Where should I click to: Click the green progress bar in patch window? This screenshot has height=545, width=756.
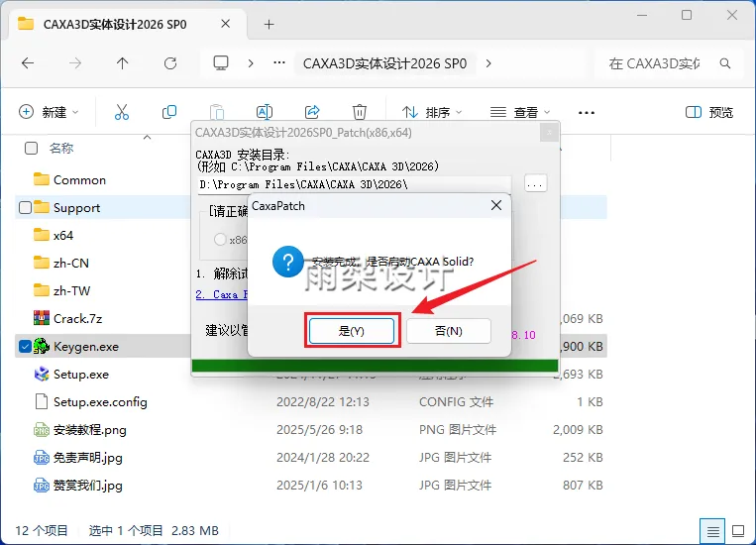(x=376, y=366)
